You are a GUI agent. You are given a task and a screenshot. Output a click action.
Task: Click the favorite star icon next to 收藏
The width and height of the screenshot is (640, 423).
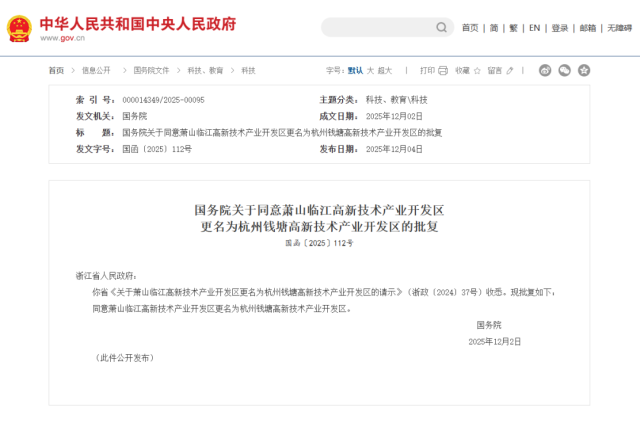[x=477, y=71]
